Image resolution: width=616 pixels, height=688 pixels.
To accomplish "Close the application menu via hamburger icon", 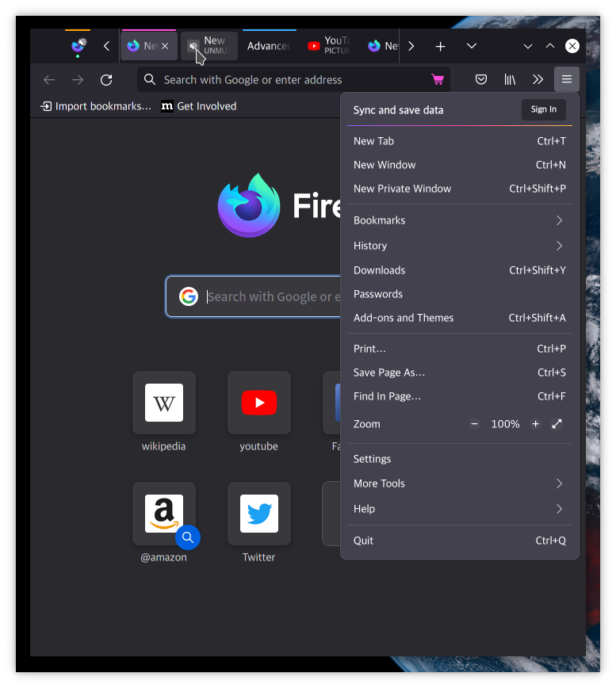I will click(566, 80).
